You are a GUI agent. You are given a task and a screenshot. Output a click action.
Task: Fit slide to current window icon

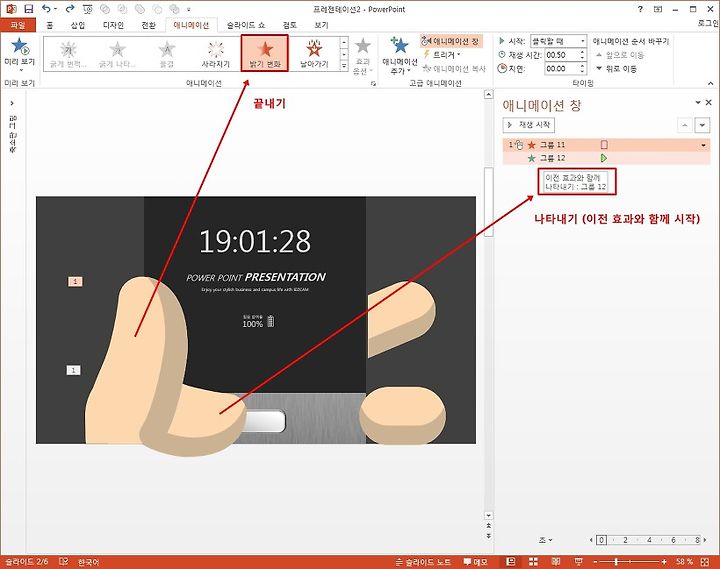(705, 562)
